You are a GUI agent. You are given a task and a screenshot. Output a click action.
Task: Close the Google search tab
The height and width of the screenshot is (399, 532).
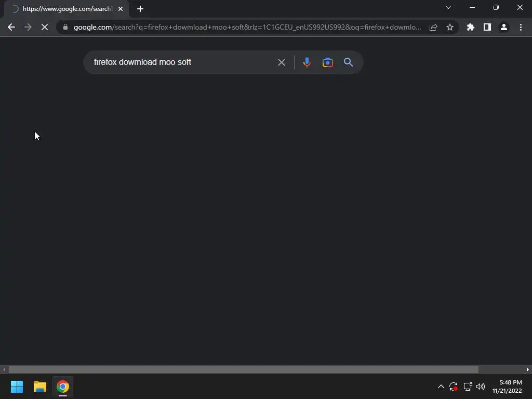tap(121, 9)
